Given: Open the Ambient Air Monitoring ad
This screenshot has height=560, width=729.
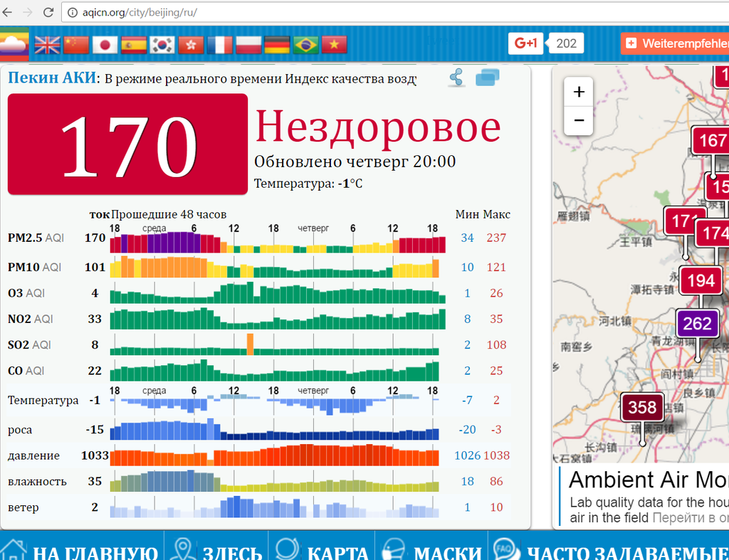Looking at the screenshot, I should click(649, 480).
